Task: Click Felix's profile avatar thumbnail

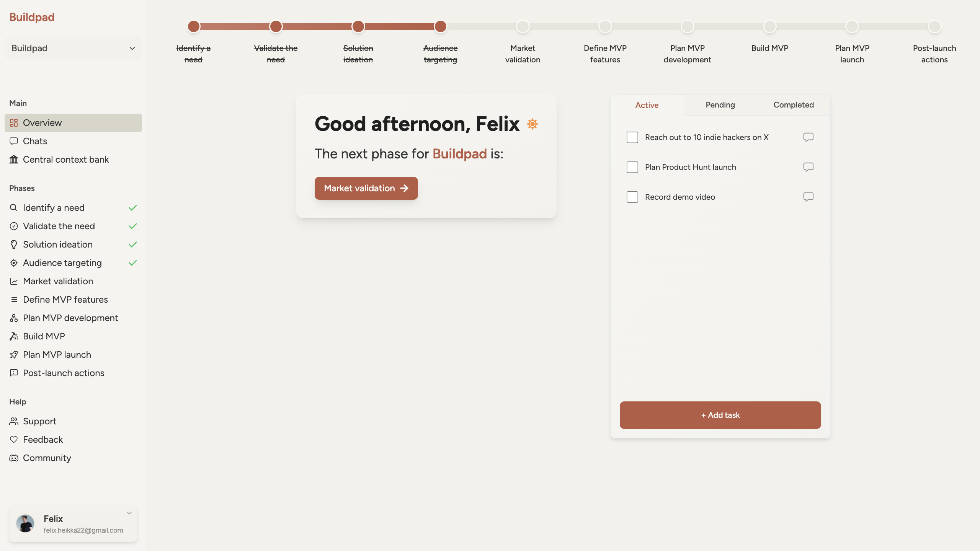Action: click(25, 523)
